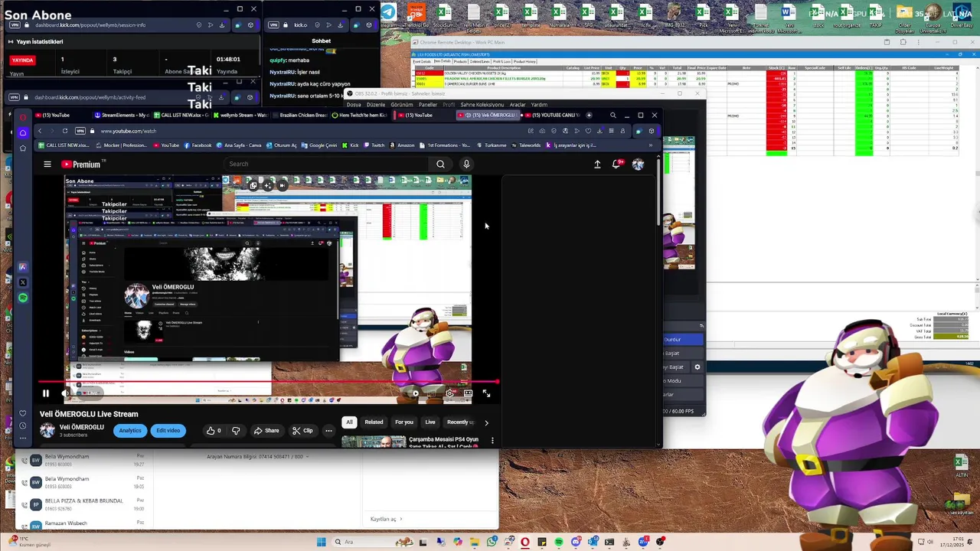Open Opera sidebar history clock icon
The width and height of the screenshot is (980, 551).
[x=23, y=427]
